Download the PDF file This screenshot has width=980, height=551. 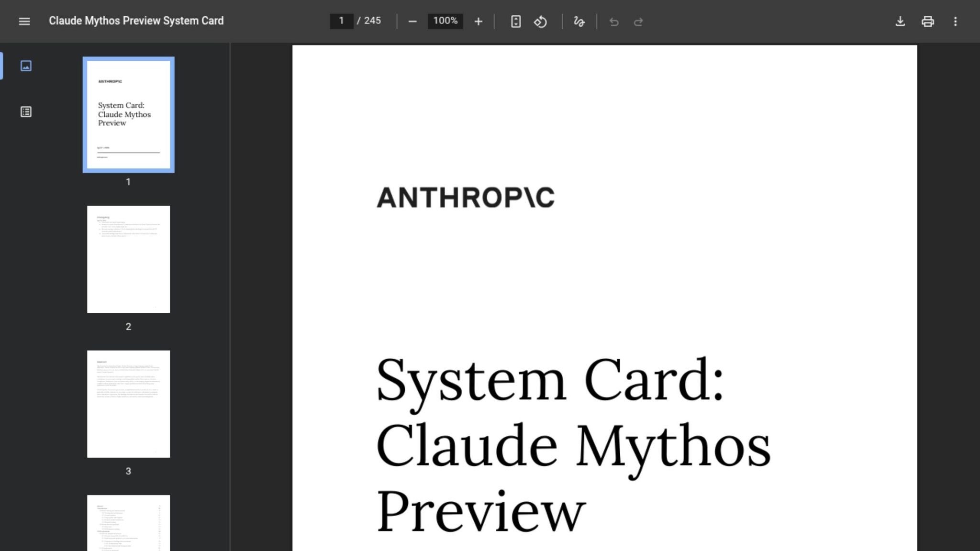(x=900, y=22)
